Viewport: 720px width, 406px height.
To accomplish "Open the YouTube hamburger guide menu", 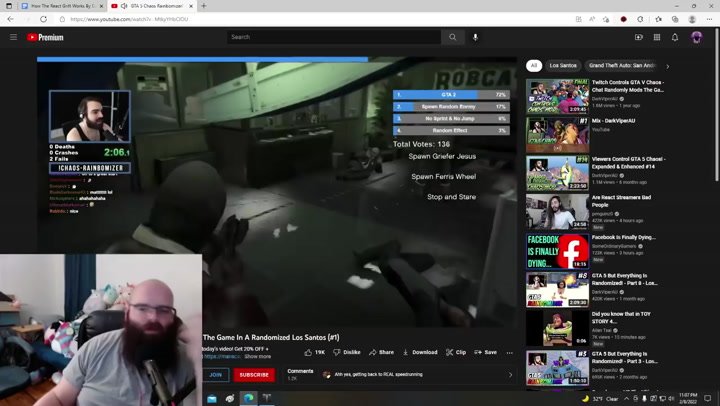I will 13,37.
